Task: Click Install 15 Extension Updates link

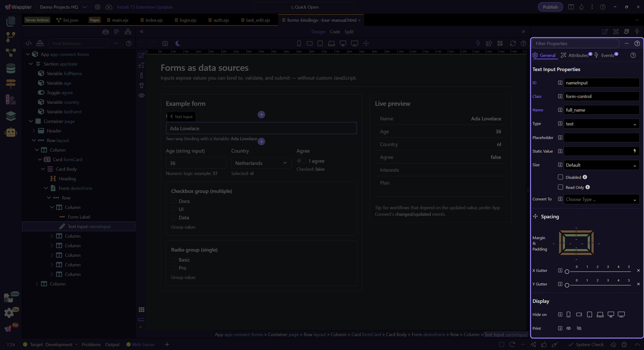Action: coord(145,7)
